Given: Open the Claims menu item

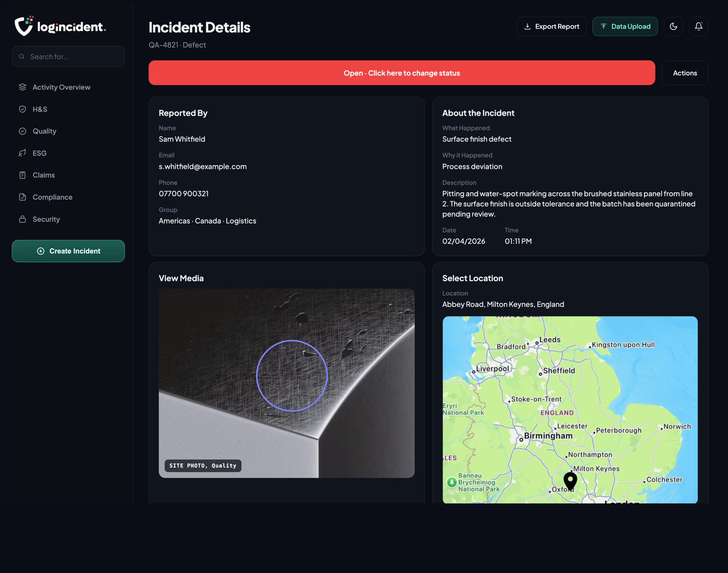Looking at the screenshot, I should coord(68,175).
